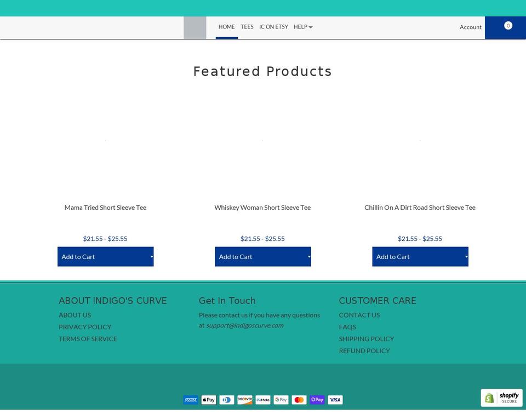Click the Get In Touch footer heading

click(x=227, y=301)
